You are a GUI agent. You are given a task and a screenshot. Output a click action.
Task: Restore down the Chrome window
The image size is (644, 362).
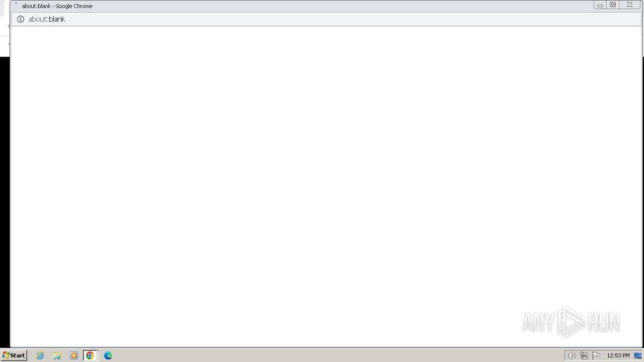[x=613, y=5]
